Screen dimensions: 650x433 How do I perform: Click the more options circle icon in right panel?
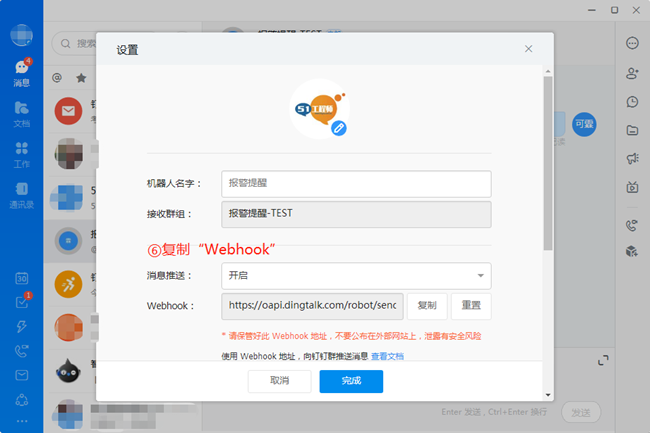(x=632, y=43)
